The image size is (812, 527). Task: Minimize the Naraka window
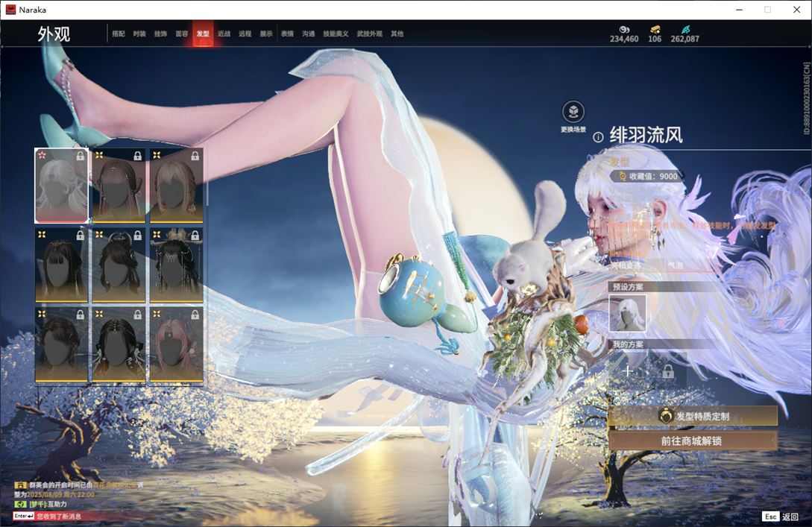(x=739, y=10)
